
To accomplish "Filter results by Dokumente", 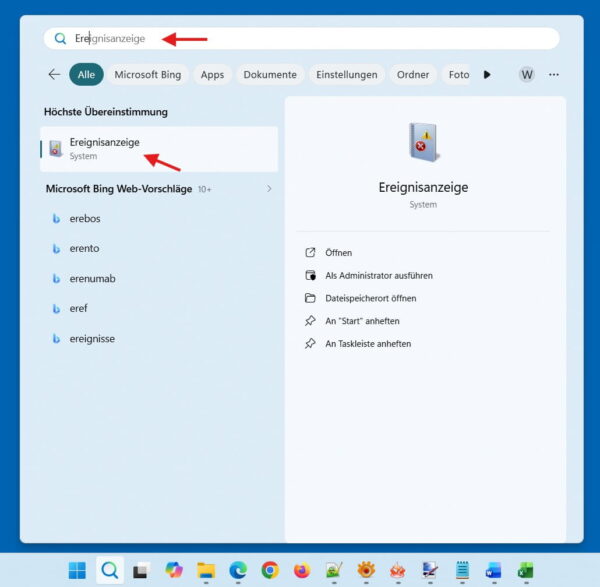I will pyautogui.click(x=270, y=75).
